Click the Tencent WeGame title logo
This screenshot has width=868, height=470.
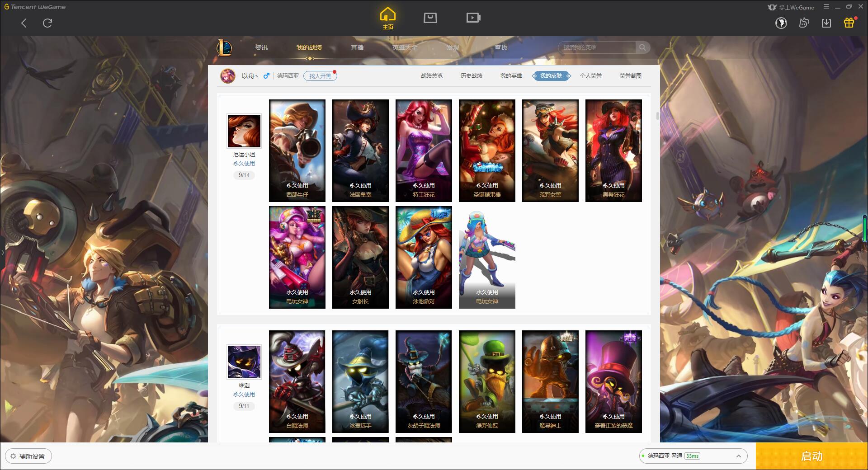coord(35,7)
